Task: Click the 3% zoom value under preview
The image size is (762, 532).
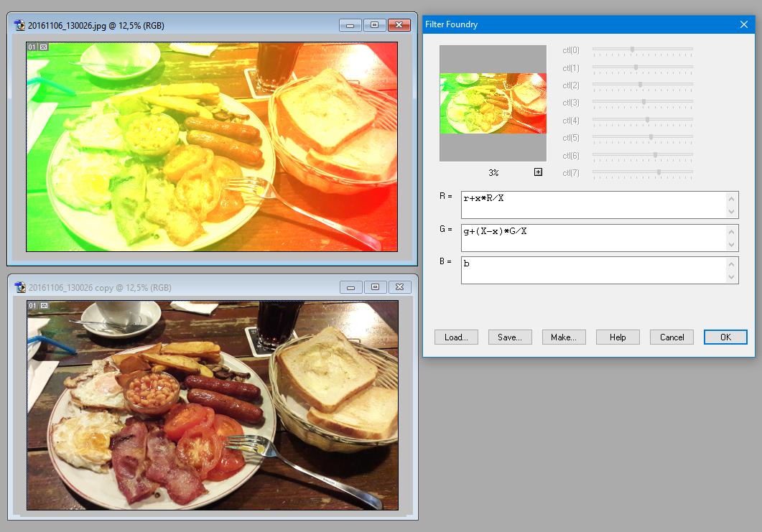Action: pyautogui.click(x=493, y=173)
